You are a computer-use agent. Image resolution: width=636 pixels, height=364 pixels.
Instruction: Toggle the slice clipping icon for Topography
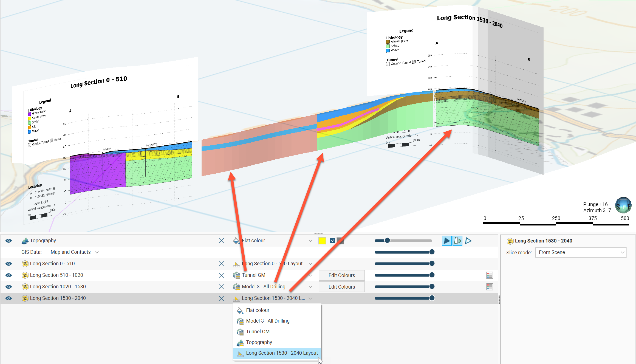pos(457,241)
